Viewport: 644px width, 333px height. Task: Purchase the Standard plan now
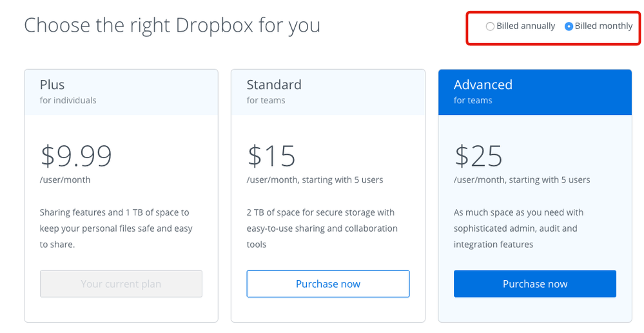pyautogui.click(x=327, y=284)
